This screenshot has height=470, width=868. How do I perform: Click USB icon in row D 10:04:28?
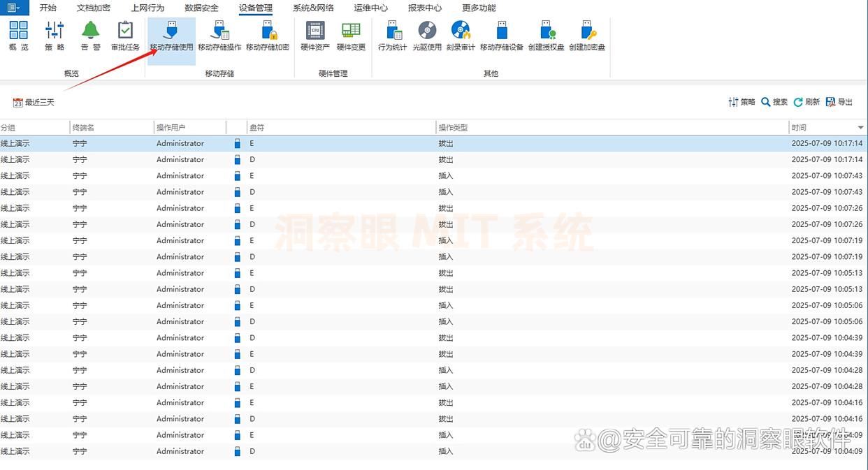pyautogui.click(x=237, y=370)
